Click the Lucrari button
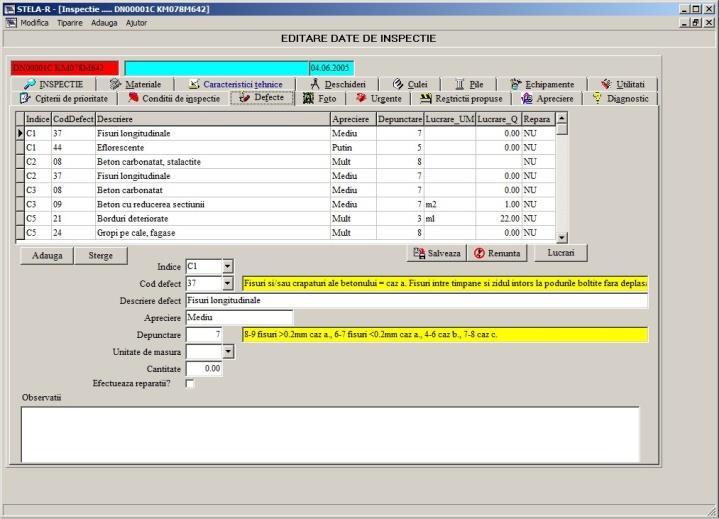719x519 pixels. pyautogui.click(x=561, y=253)
